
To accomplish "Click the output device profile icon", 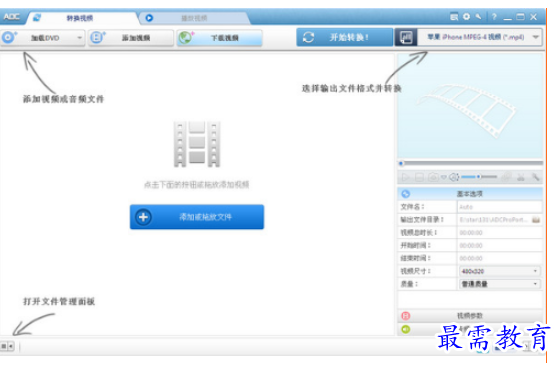I will [x=406, y=37].
